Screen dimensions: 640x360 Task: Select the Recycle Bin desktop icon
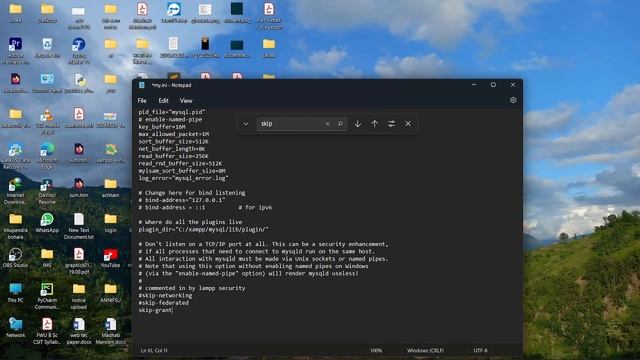[47, 48]
